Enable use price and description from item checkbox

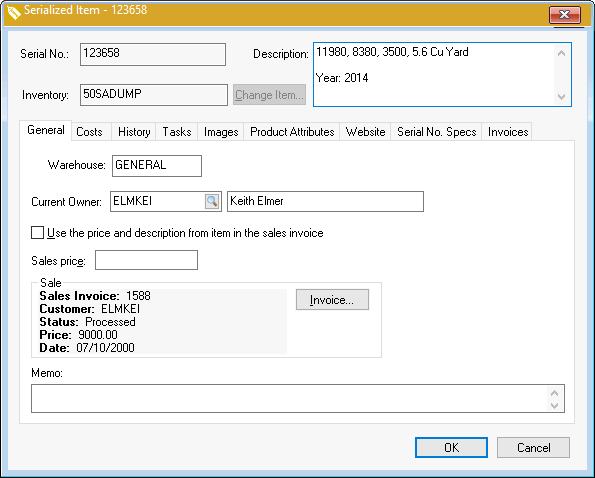(37, 233)
